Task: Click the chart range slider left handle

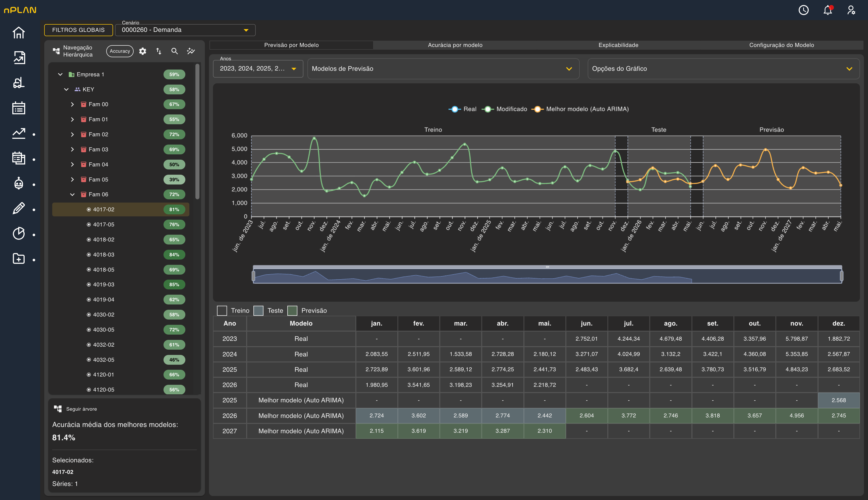Action: click(254, 276)
